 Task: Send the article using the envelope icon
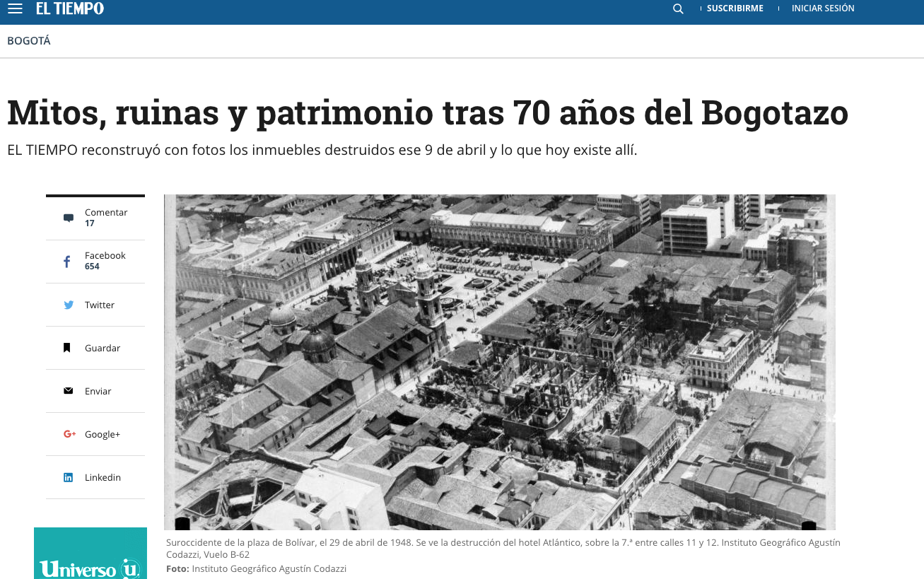pyautogui.click(x=67, y=390)
